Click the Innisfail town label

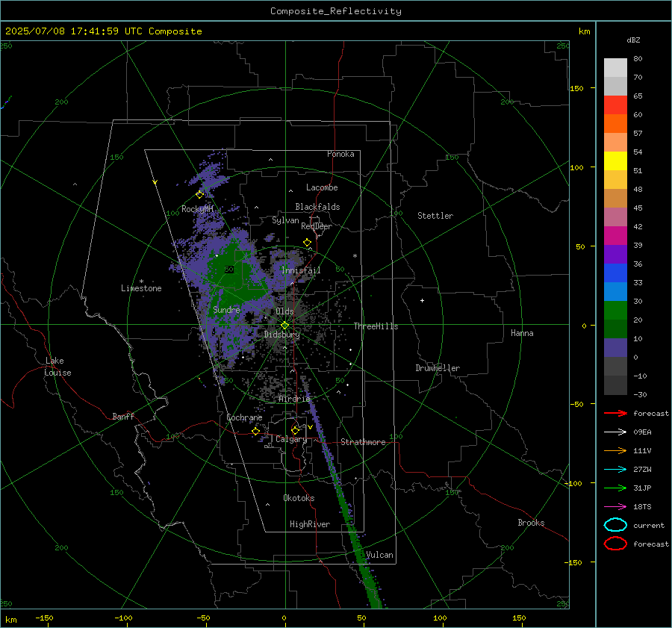(x=301, y=270)
